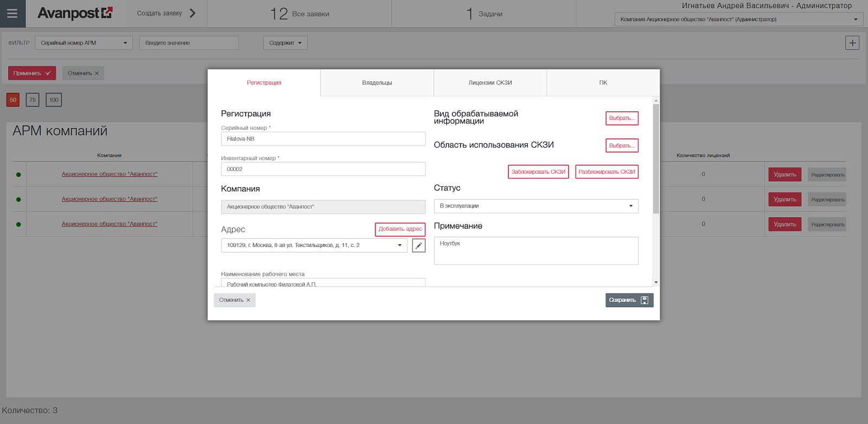Click the arrow next to Создать заявку
868x424 pixels.
click(193, 14)
